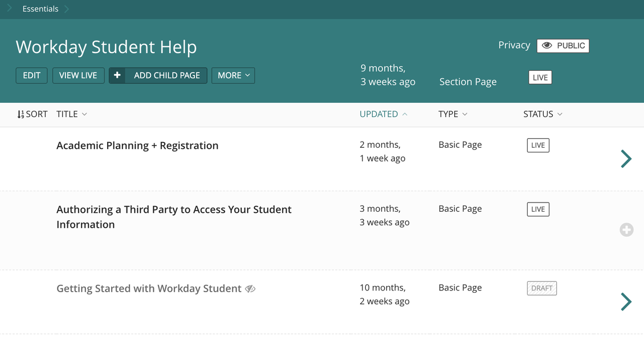Click '10 months, 2 weeks ago' cell
Screen dimensions: 644x339
click(385, 294)
